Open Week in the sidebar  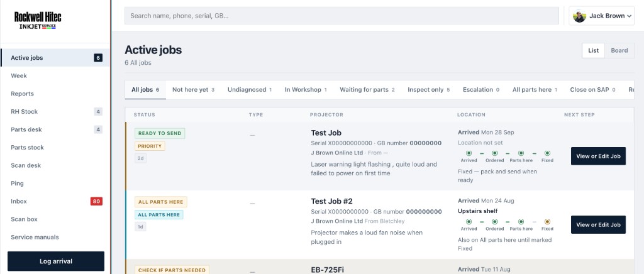pos(55,76)
